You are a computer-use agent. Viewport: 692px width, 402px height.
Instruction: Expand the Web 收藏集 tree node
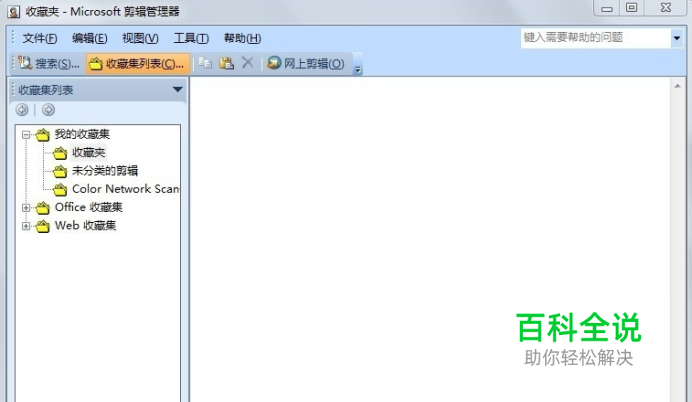(x=26, y=226)
